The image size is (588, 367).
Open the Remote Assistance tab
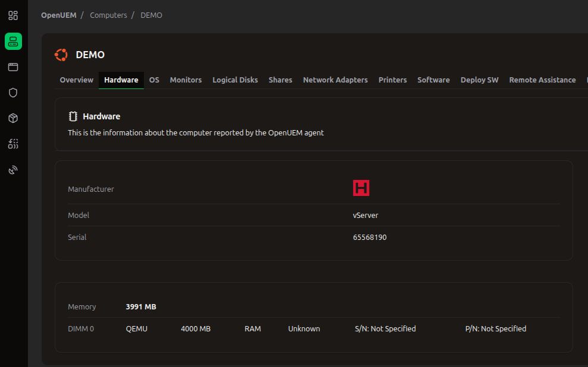pos(542,80)
